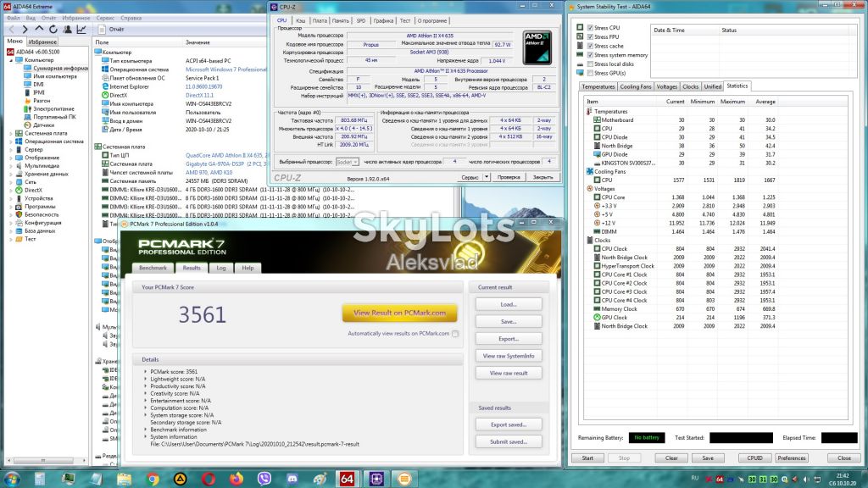The image size is (868, 488).
Task: Enable the Stress GPU(s) checkbox
Action: (x=590, y=73)
